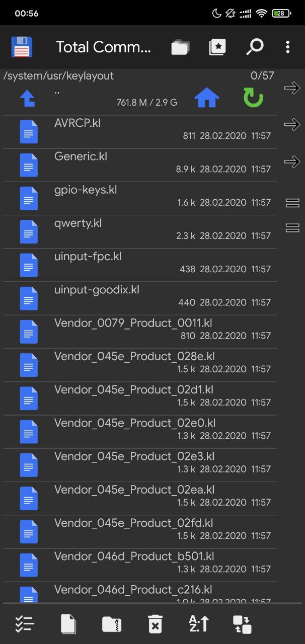Open the bookmarks star icon
This screenshot has height=644, width=305.
[x=217, y=47]
